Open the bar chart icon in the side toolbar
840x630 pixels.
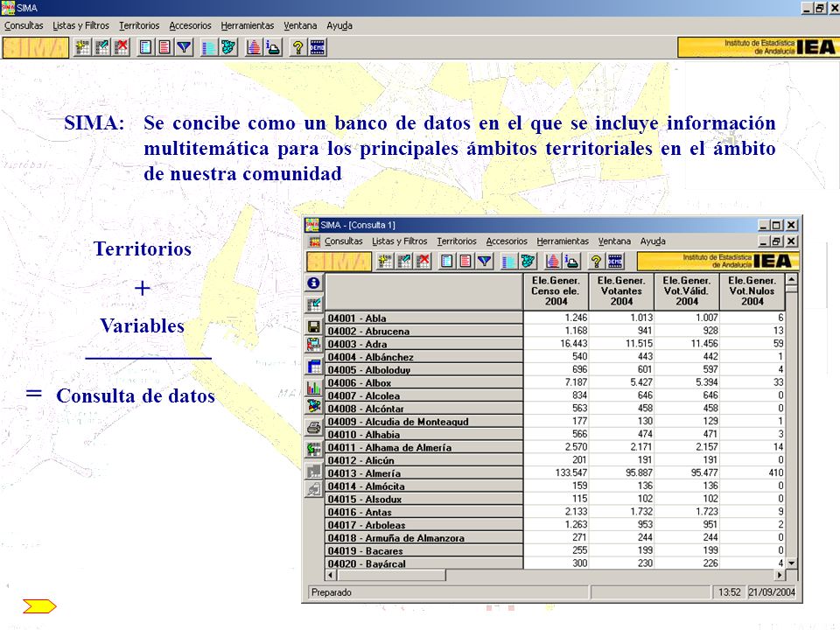314,388
